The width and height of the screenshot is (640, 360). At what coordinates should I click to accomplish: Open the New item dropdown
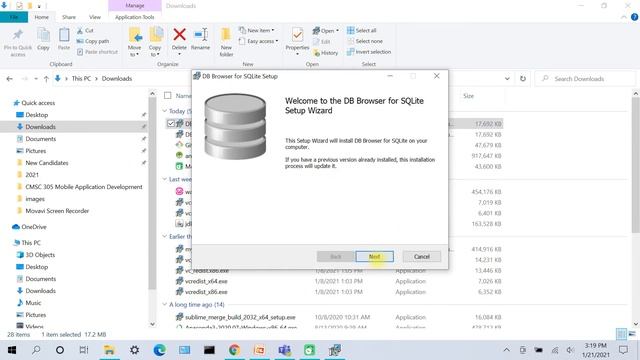(x=257, y=30)
